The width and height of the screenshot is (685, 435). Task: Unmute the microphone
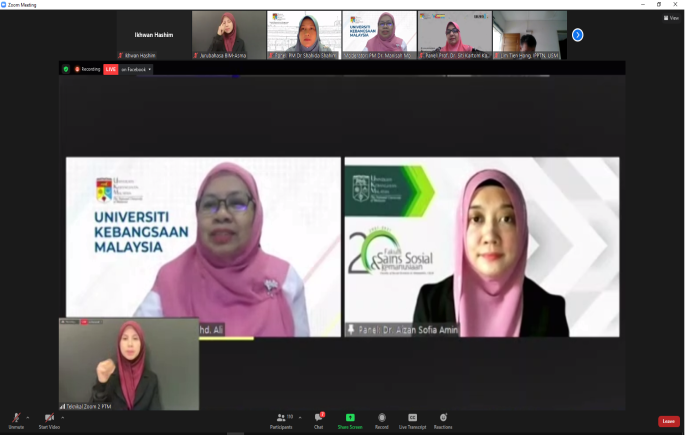click(x=16, y=419)
